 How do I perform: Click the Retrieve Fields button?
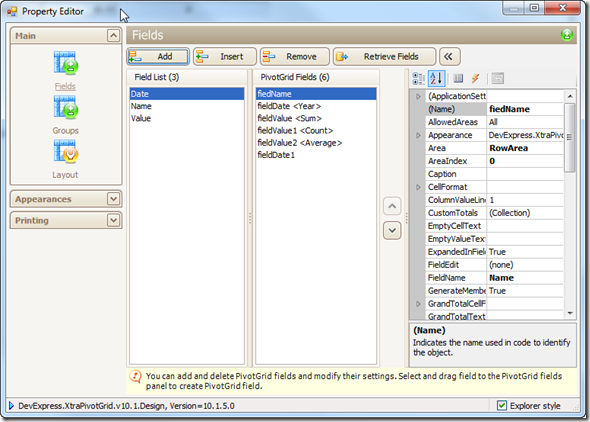click(x=384, y=57)
